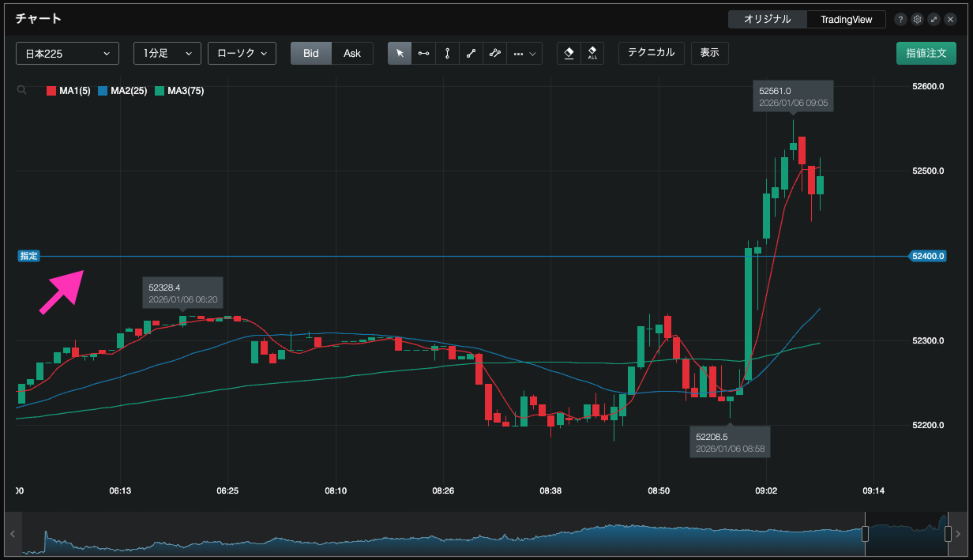Click the right handle of the range slider

[x=949, y=534]
